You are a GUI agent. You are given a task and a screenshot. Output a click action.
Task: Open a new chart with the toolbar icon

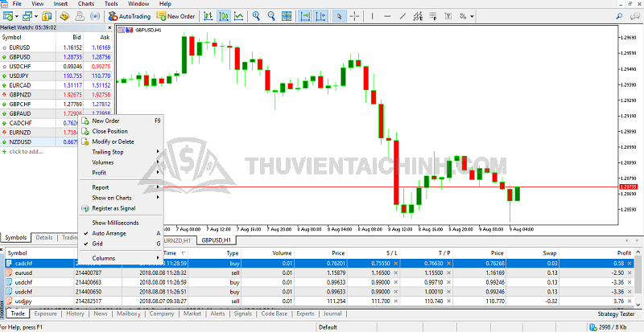point(7,16)
